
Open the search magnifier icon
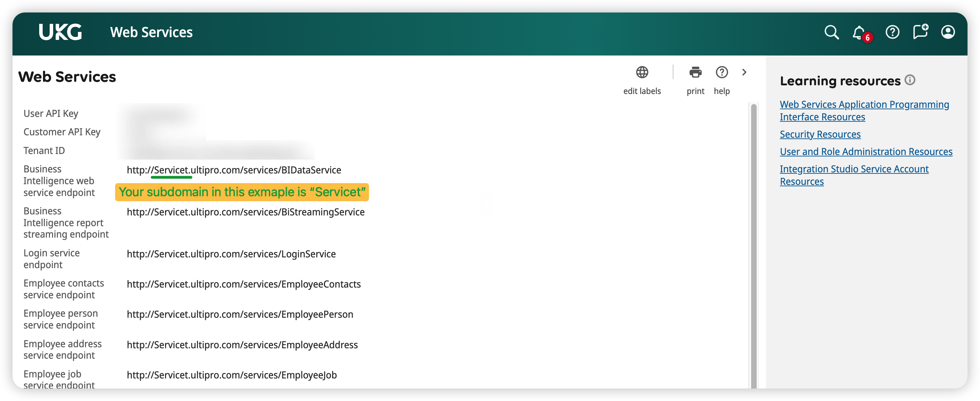click(x=831, y=32)
